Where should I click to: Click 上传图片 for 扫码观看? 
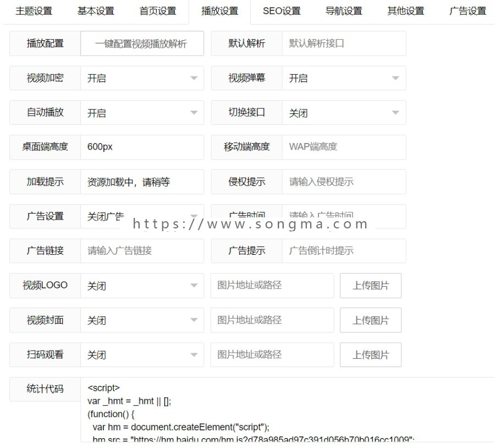point(371,355)
